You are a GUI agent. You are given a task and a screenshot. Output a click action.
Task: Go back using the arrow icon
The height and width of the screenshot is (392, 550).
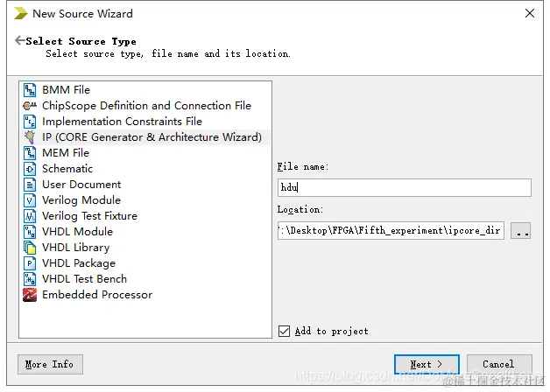click(x=20, y=40)
